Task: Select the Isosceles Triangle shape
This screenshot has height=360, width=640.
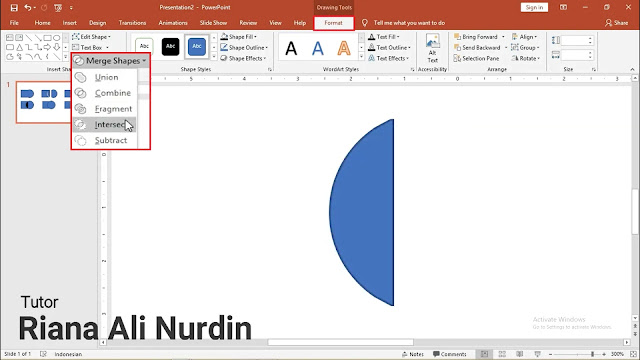Action: [x=19, y=47]
